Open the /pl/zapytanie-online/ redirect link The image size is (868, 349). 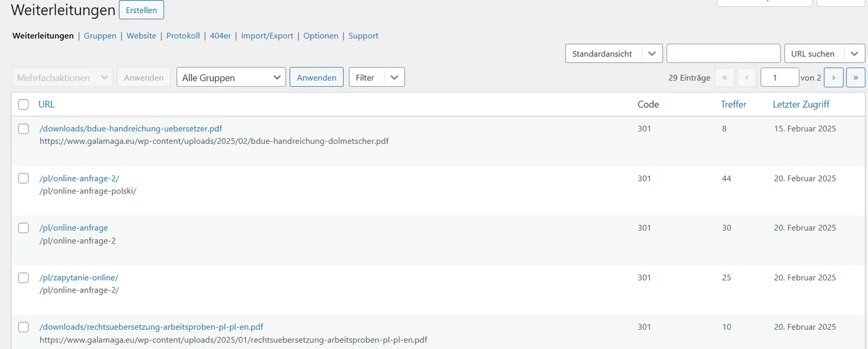point(79,278)
